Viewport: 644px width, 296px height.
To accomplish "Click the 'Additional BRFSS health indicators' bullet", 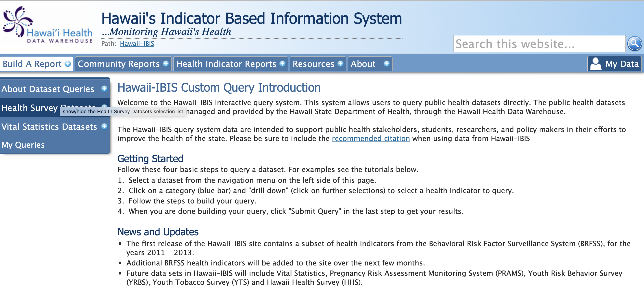I will (276, 263).
